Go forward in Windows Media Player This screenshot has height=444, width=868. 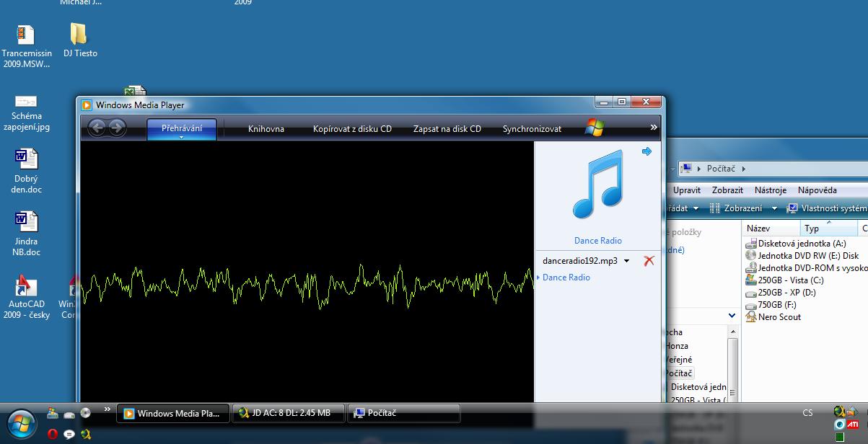(x=117, y=128)
